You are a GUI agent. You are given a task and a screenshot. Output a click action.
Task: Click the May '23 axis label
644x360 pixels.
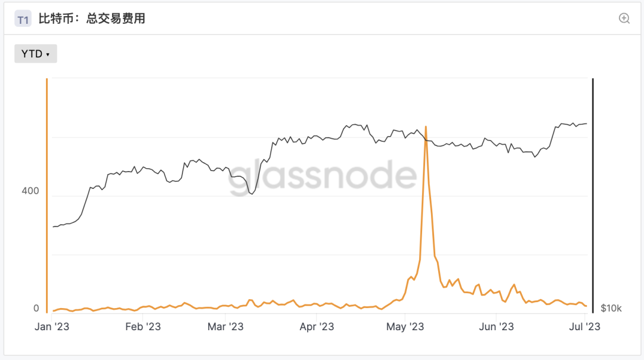tap(405, 327)
